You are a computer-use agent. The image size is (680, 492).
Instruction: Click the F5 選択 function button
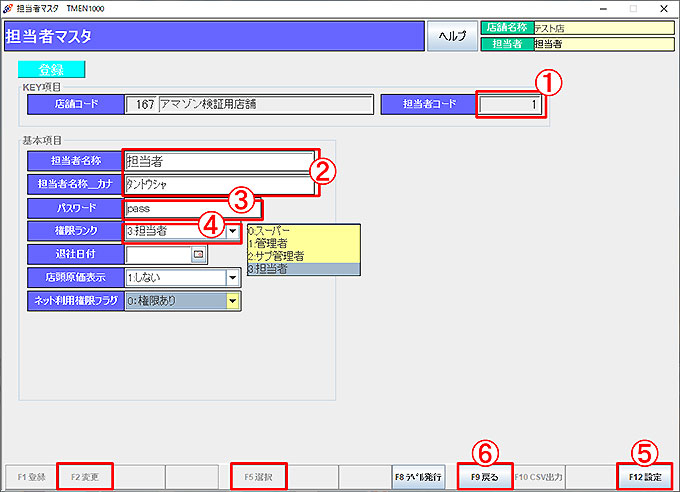pos(258,477)
